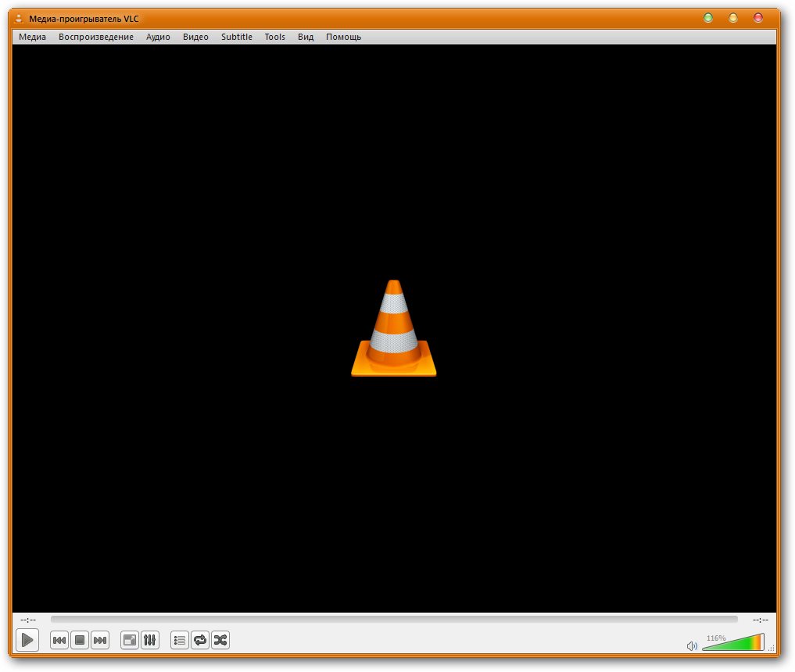Open the Воспроизведение menu
The image size is (795, 672).
tap(96, 37)
